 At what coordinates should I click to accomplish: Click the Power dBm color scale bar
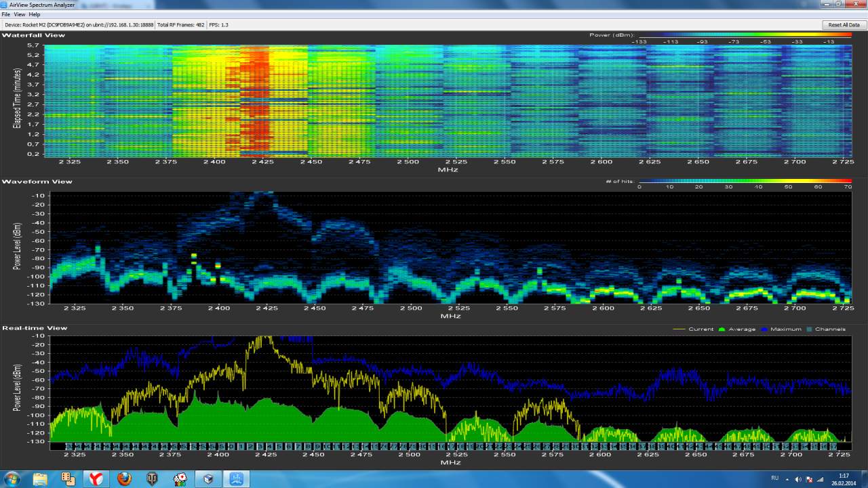(745, 35)
